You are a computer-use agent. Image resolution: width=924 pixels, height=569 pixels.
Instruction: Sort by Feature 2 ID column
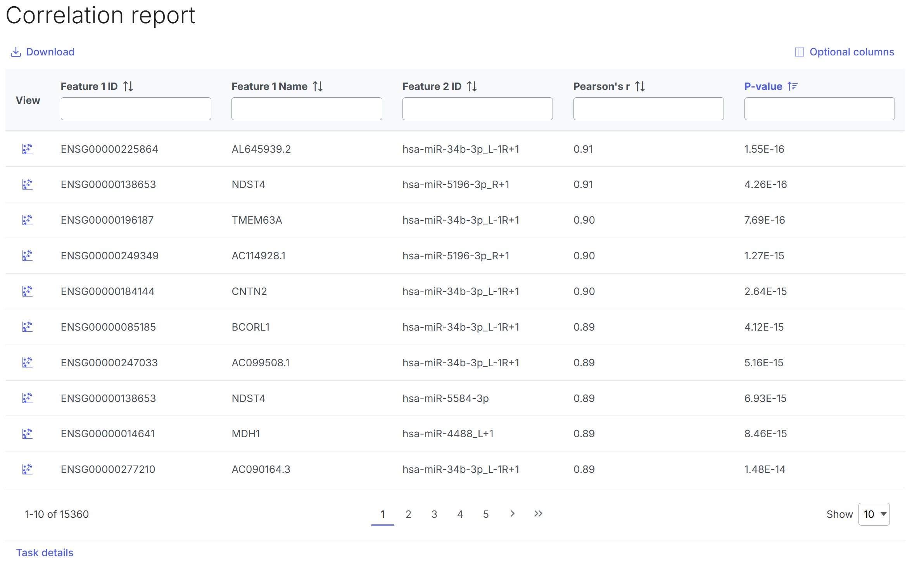pyautogui.click(x=472, y=86)
